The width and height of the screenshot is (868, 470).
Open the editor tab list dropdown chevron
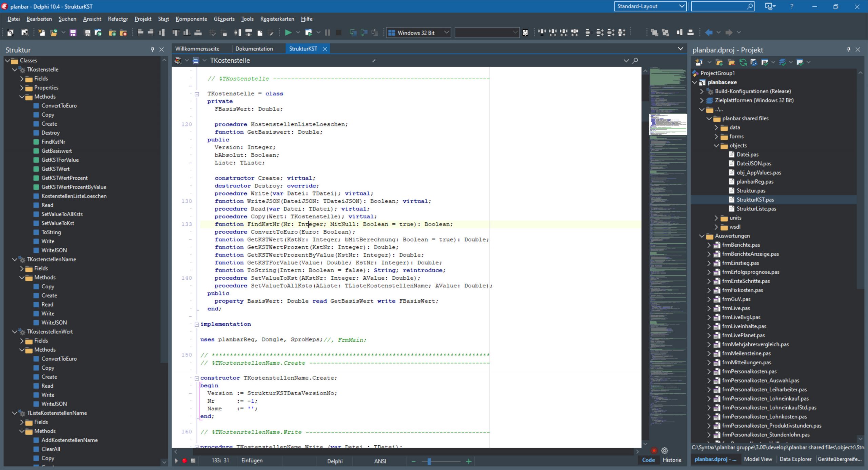pos(680,48)
